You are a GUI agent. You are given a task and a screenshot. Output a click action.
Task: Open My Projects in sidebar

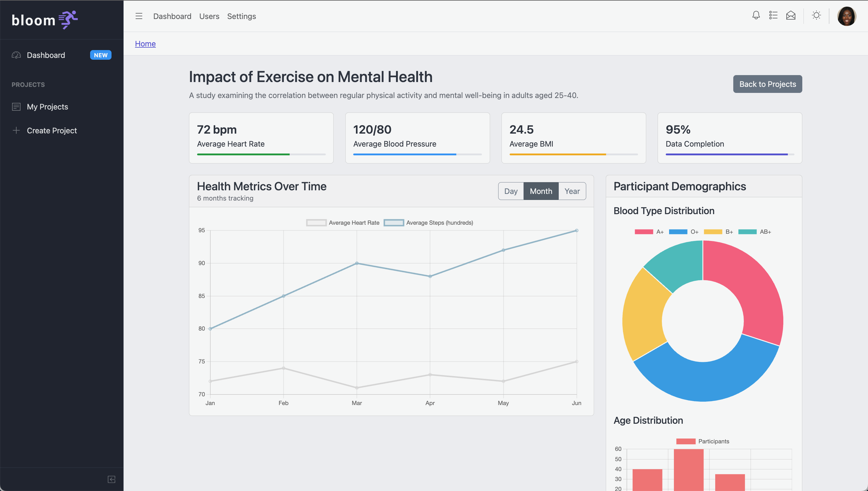click(x=47, y=107)
